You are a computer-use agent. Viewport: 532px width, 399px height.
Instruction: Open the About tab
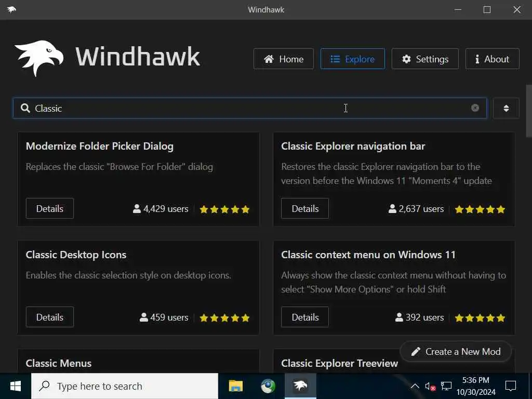[492, 59]
